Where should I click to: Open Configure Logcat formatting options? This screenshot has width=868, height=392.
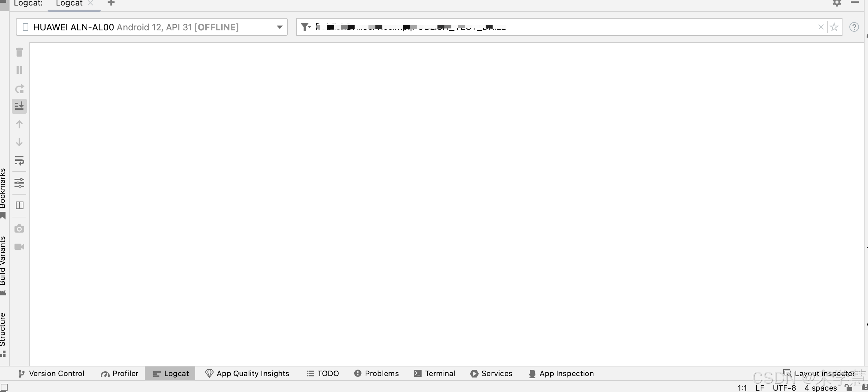[x=19, y=183]
